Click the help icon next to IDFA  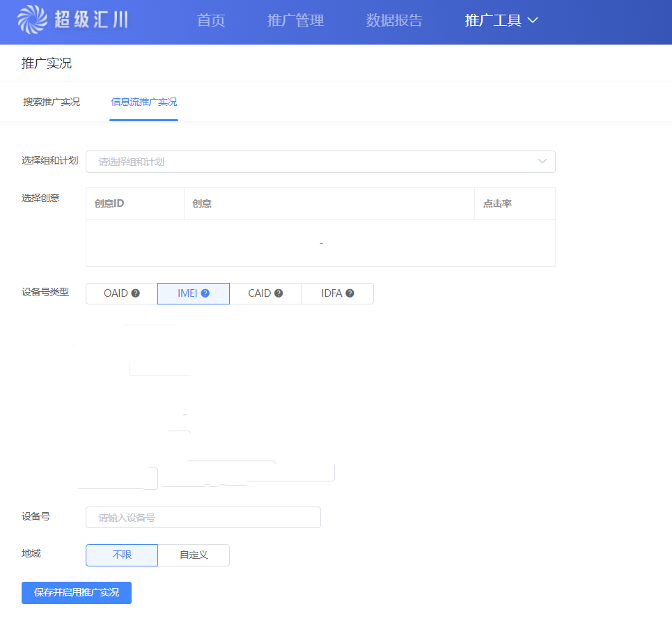(x=350, y=293)
